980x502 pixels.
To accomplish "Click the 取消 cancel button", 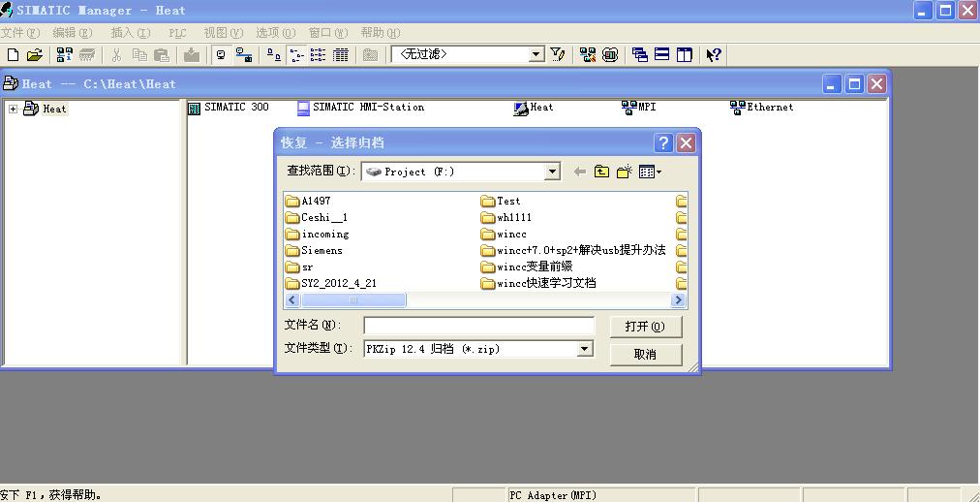I will tap(646, 354).
